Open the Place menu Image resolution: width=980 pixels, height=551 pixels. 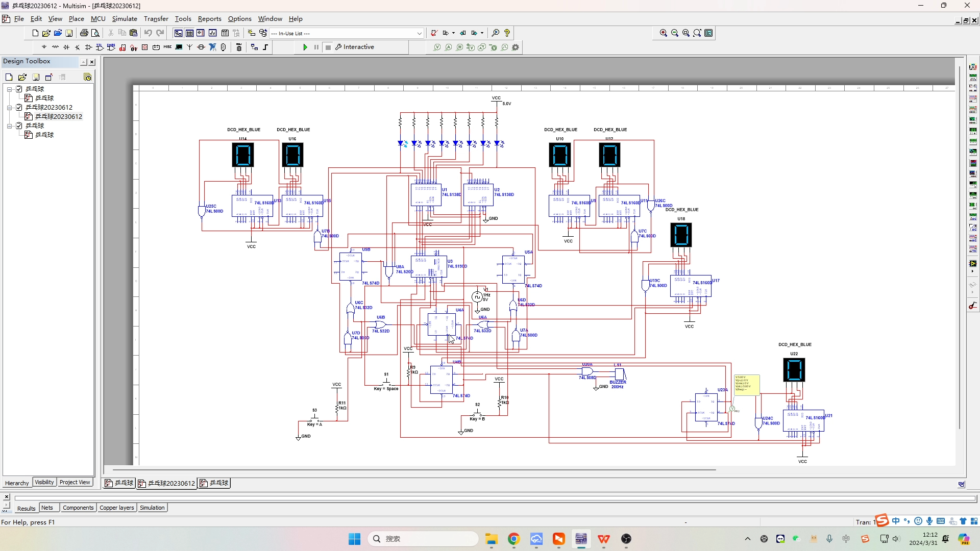click(x=77, y=19)
